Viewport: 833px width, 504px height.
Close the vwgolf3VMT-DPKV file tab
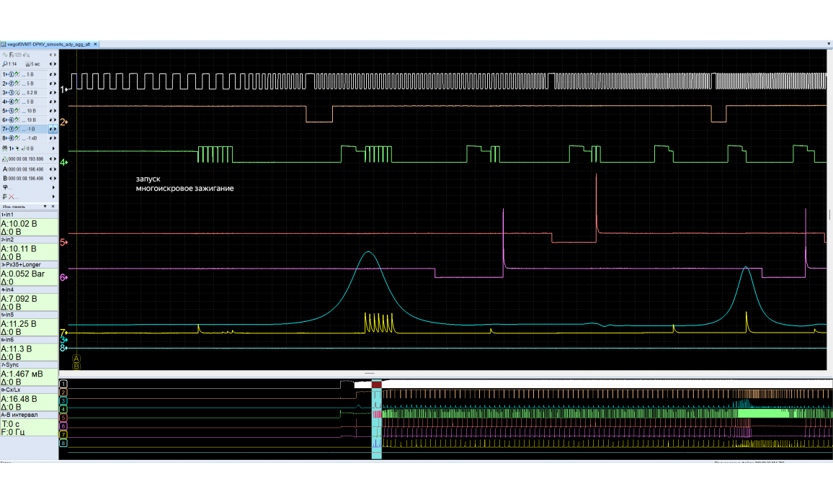(96, 44)
